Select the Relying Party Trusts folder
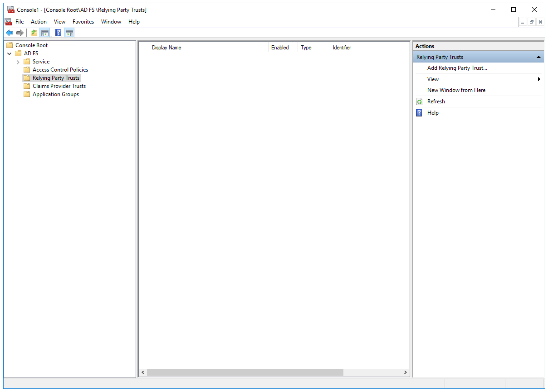The height and width of the screenshot is (392, 548). [x=55, y=77]
